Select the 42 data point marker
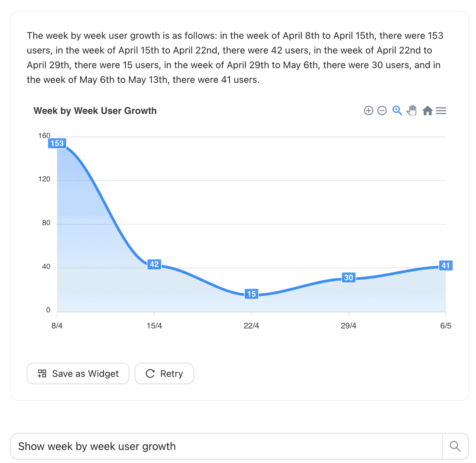This screenshot has width=476, height=463. coord(154,264)
